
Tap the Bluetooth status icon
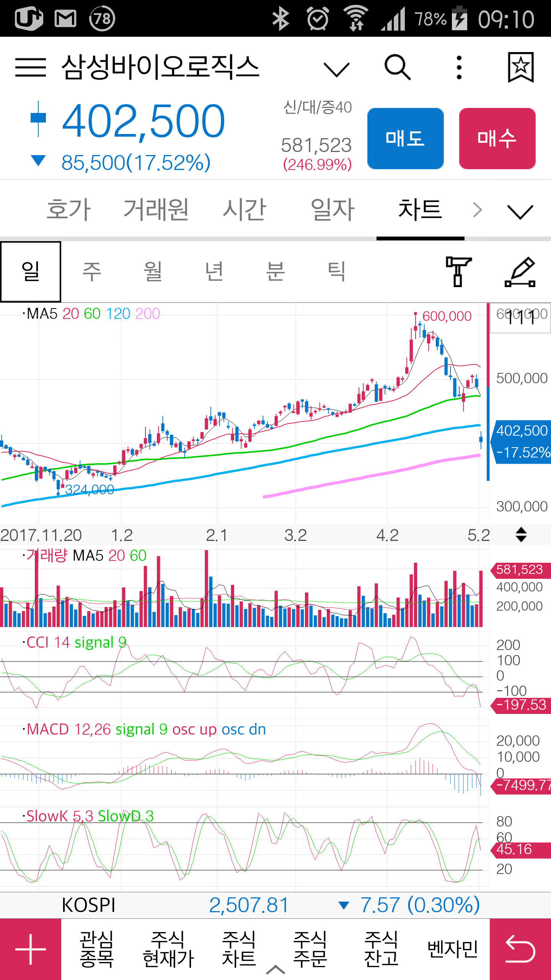point(280,18)
